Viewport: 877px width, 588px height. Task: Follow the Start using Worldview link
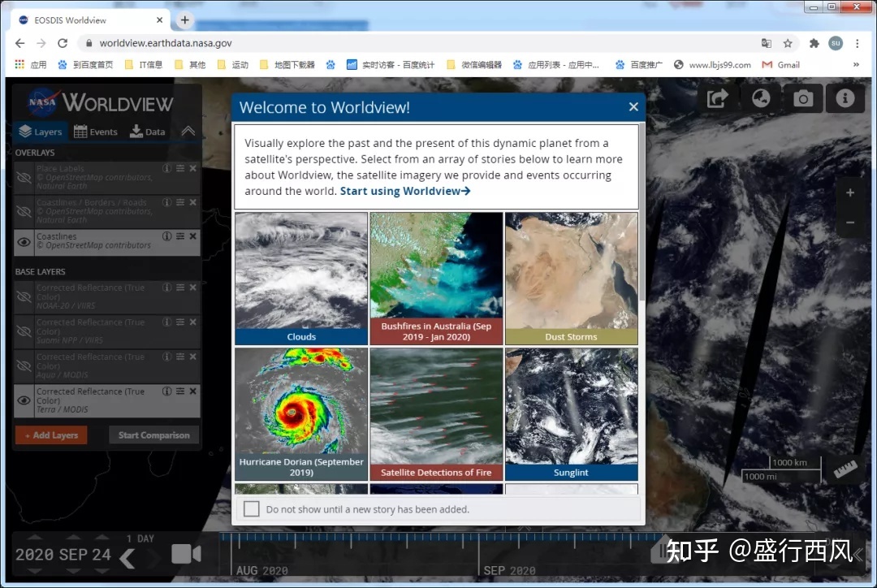click(405, 191)
